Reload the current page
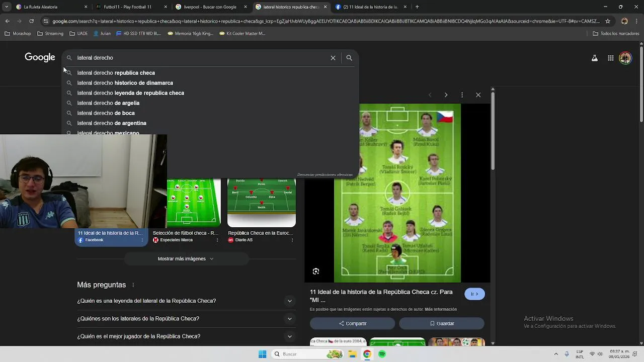The image size is (644, 362). [x=31, y=21]
